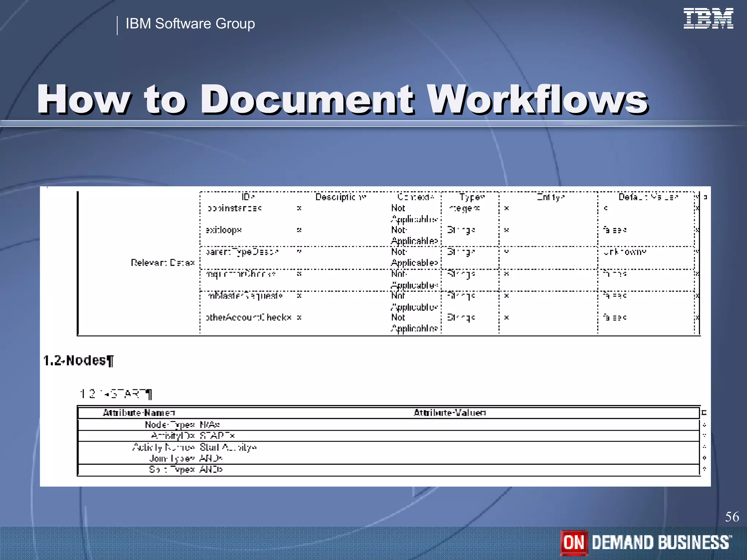Click the "Default Value" column header
747x560 pixels.
[x=648, y=197]
